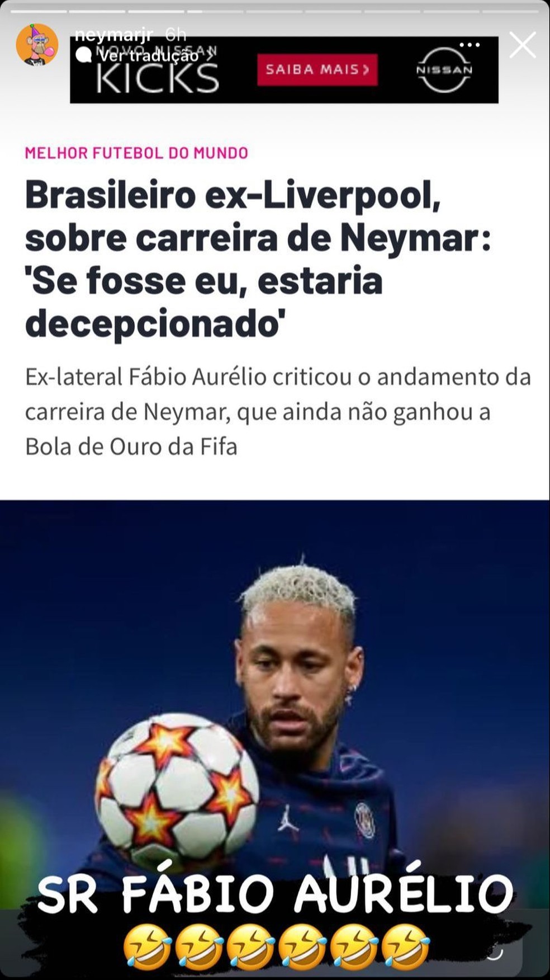Image resolution: width=550 pixels, height=980 pixels.
Task: Click the loading spinner at bottom right
Action: (x=496, y=952)
